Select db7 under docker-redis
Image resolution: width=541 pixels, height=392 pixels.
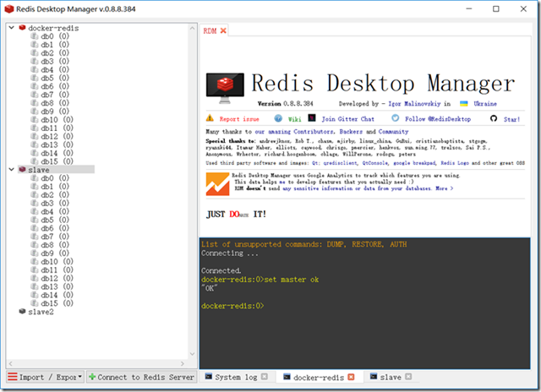[x=50, y=95]
